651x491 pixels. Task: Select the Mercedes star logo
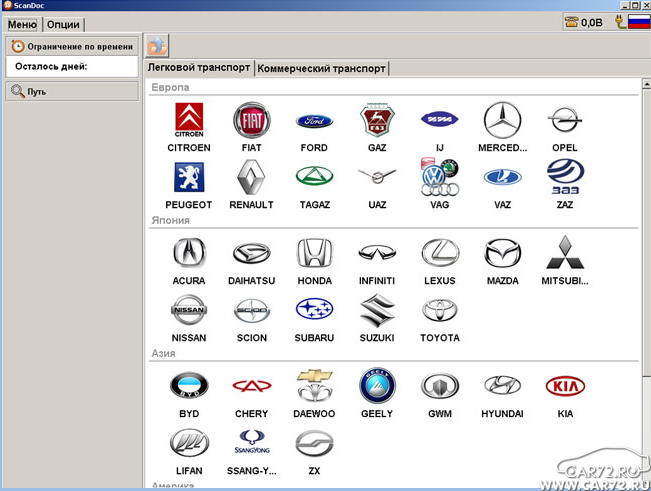pyautogui.click(x=502, y=120)
